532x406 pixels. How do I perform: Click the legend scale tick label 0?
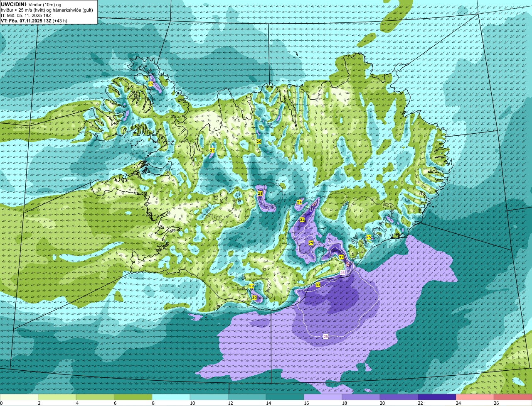tap(1, 403)
